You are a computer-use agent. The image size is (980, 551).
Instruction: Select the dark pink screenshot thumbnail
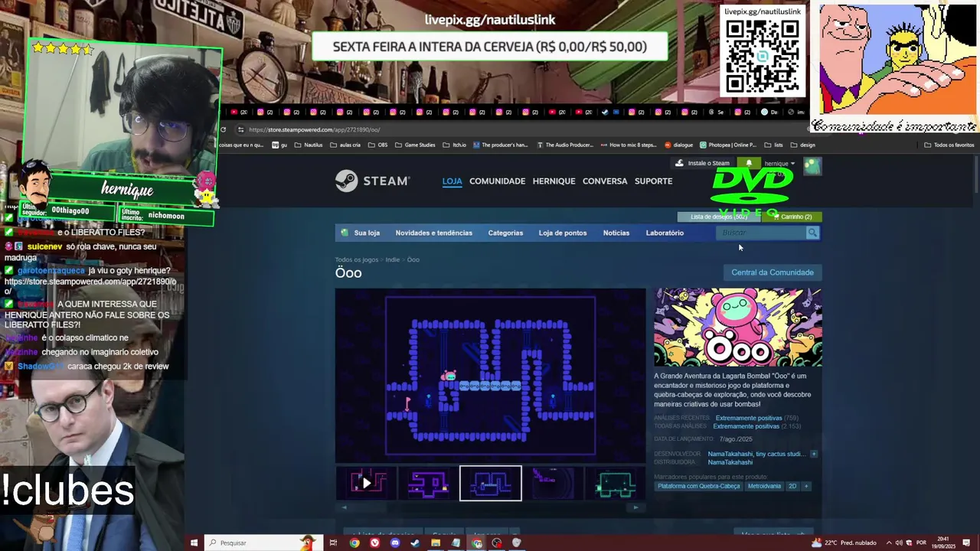click(553, 483)
